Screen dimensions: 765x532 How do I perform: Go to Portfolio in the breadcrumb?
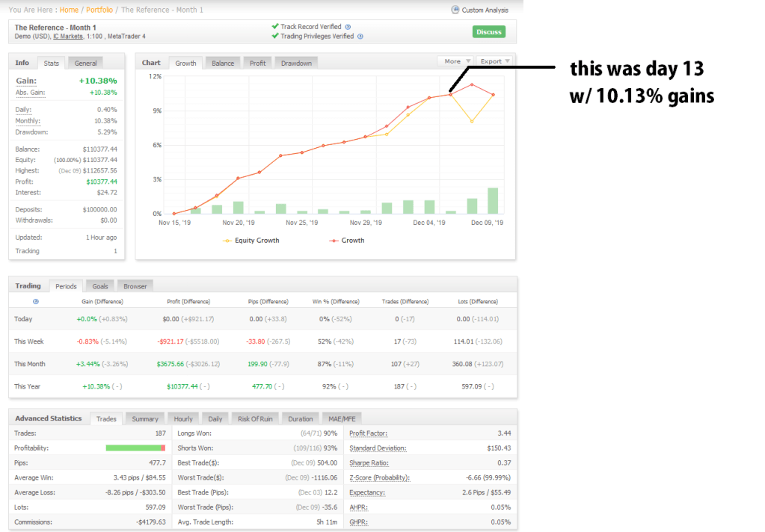(x=100, y=10)
